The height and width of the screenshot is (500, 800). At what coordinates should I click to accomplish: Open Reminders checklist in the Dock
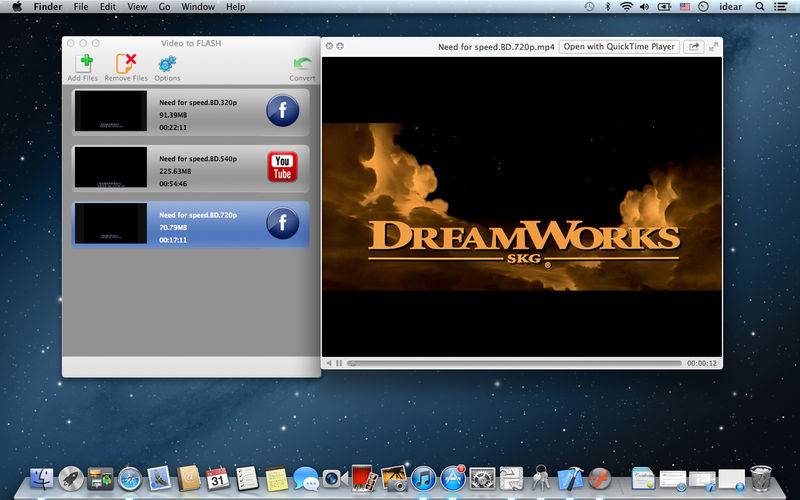click(247, 479)
